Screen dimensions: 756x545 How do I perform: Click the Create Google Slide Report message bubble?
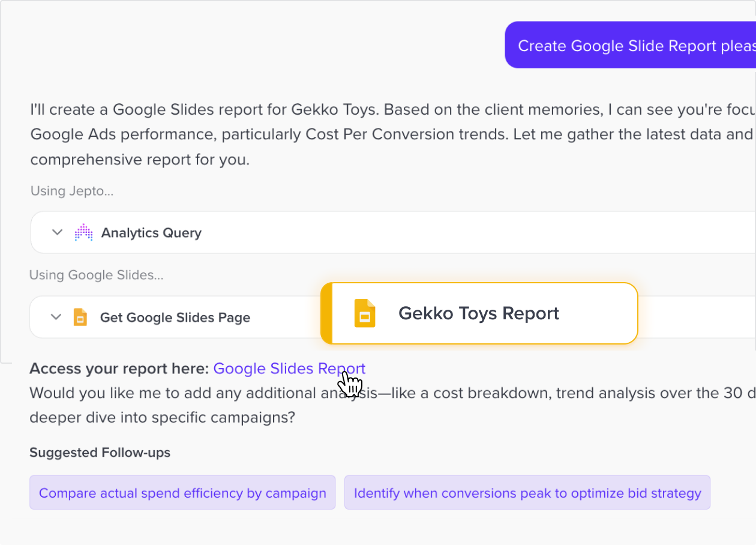click(636, 46)
